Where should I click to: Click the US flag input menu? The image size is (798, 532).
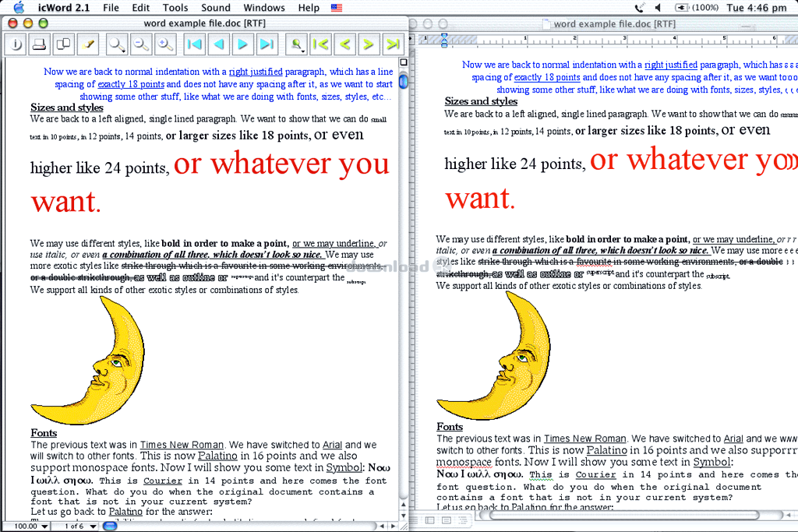coord(337,8)
